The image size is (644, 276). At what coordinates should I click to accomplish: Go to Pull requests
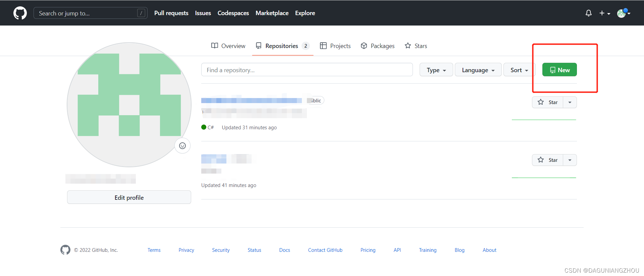pyautogui.click(x=171, y=13)
